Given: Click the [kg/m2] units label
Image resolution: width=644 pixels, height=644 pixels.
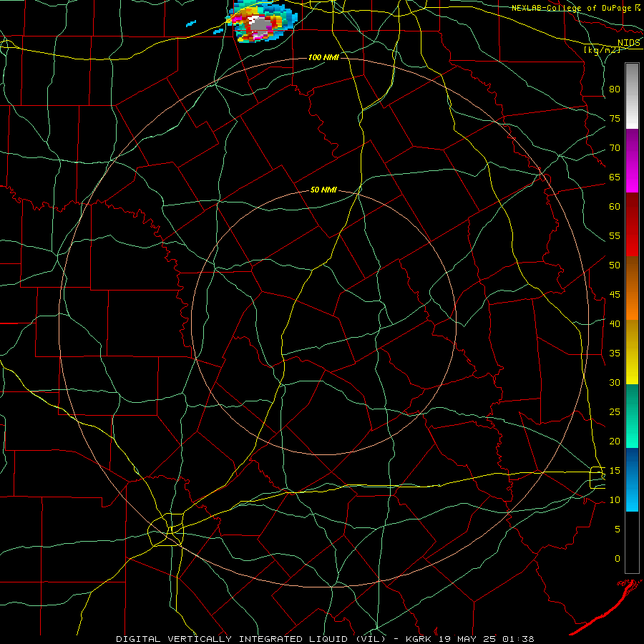Looking at the screenshot, I should pyautogui.click(x=602, y=50).
